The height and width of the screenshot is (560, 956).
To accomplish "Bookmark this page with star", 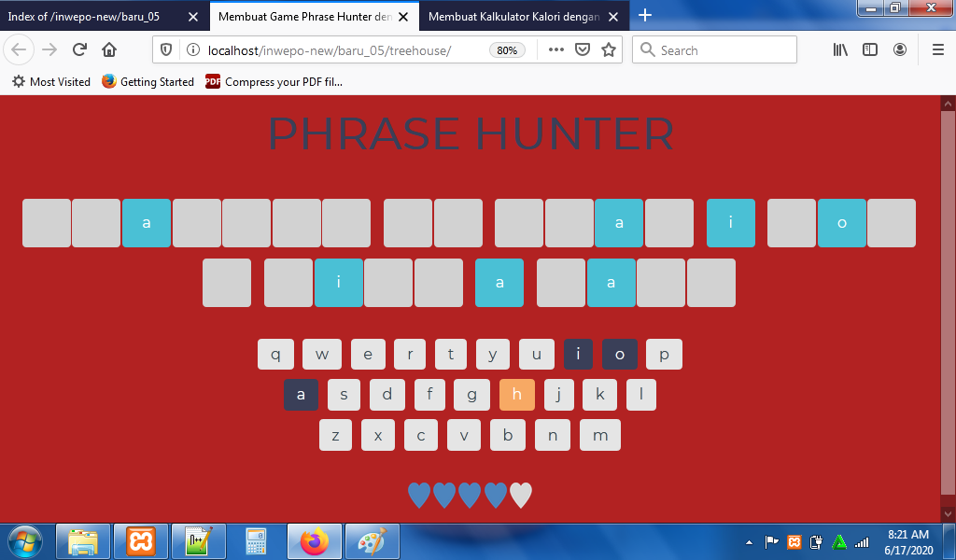I will click(x=609, y=50).
